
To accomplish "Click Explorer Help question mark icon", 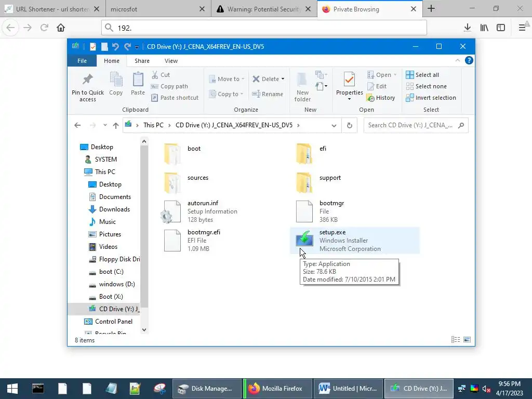I will [469, 60].
